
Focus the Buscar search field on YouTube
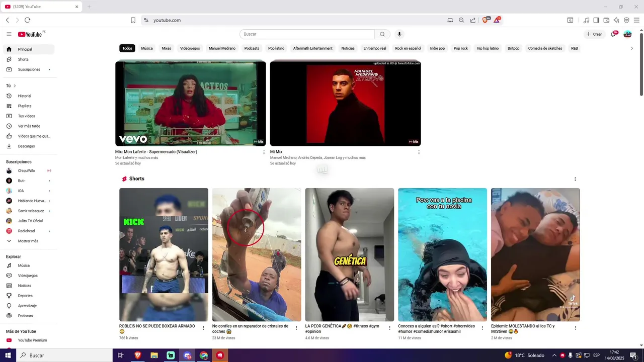[307, 34]
